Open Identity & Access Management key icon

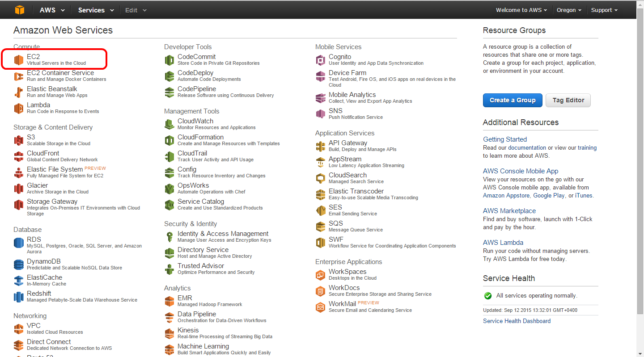pyautogui.click(x=169, y=237)
